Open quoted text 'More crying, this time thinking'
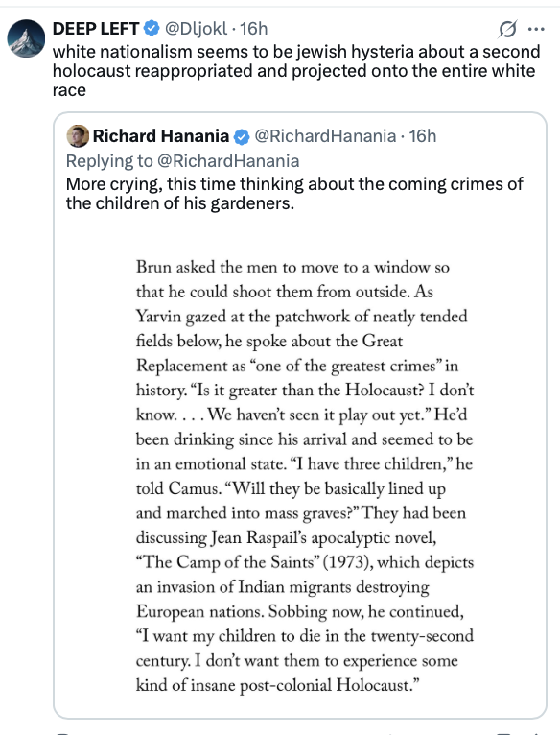This screenshot has width=560, height=735. 294,194
